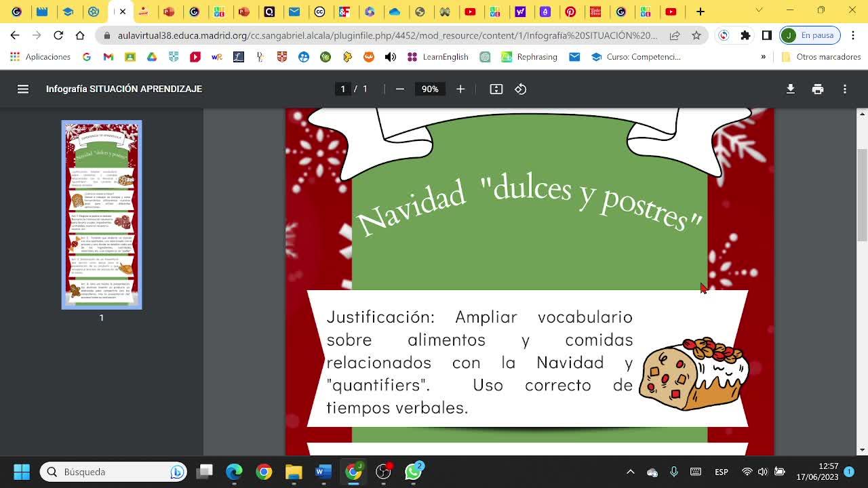Open a new browser tab

click(x=701, y=12)
